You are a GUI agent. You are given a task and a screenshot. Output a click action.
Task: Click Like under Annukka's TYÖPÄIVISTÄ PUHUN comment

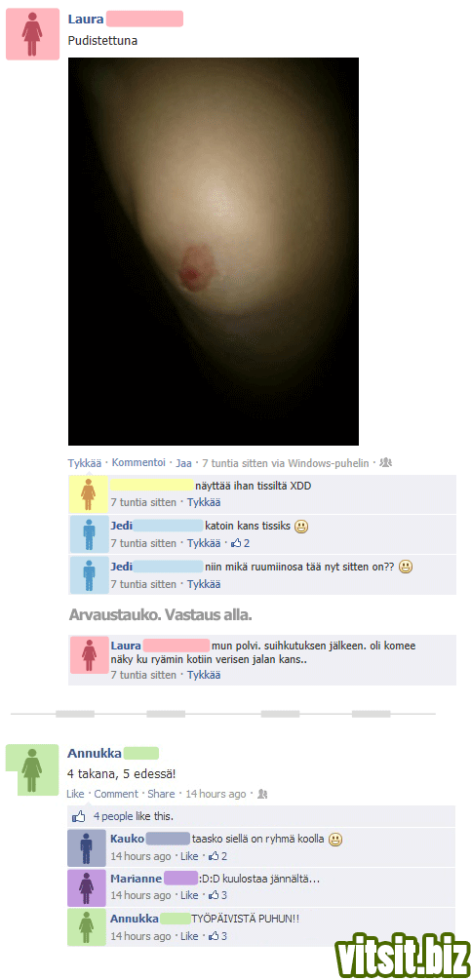pyautogui.click(x=189, y=936)
